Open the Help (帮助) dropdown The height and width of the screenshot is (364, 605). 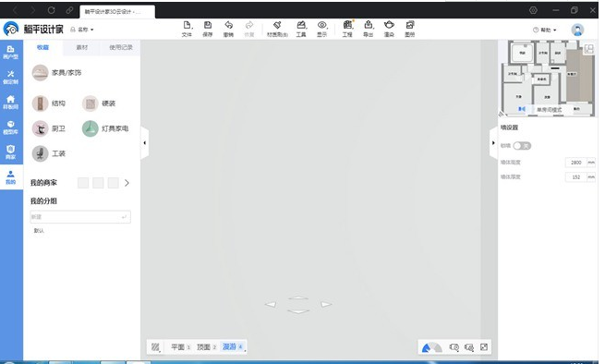(545, 30)
